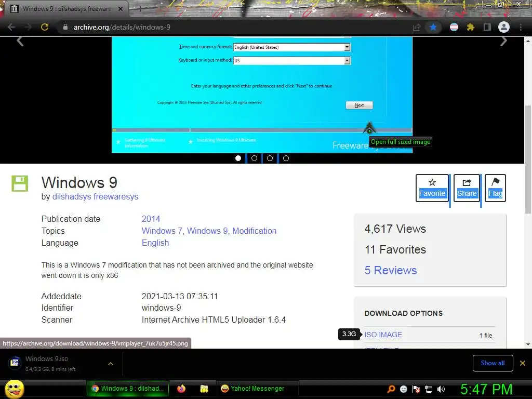Viewport: 532px width, 399px height.
Task: Show previous image in the carousel
Action: (x=20, y=42)
